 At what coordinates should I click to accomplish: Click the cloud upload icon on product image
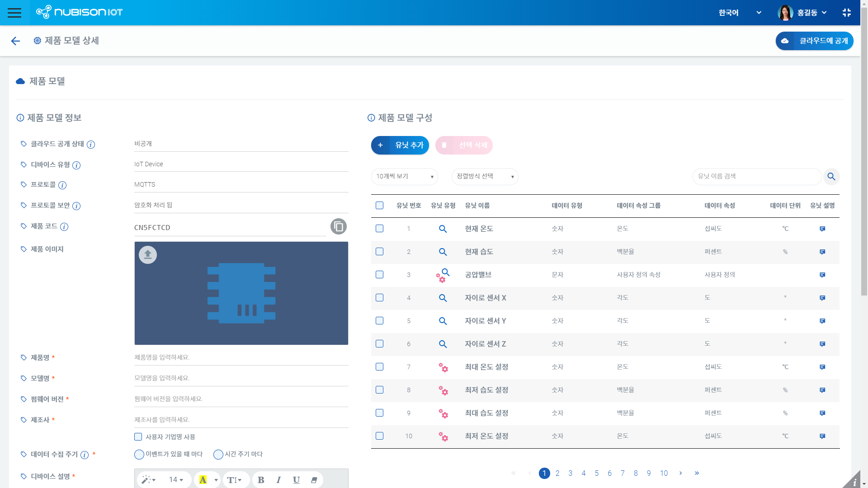(147, 254)
